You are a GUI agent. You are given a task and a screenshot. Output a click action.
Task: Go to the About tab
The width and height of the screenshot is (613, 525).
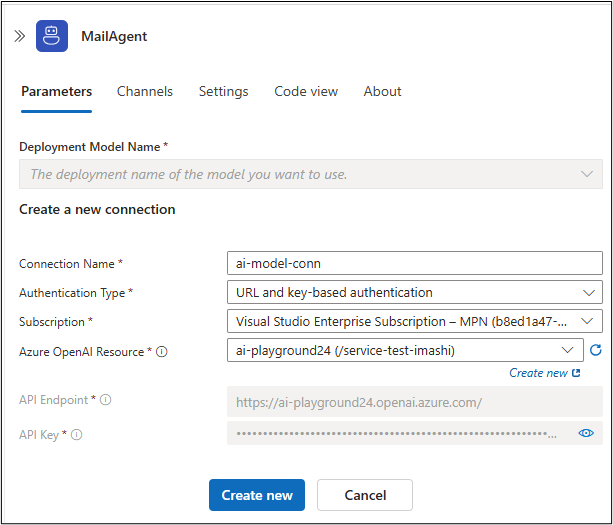coord(382,91)
